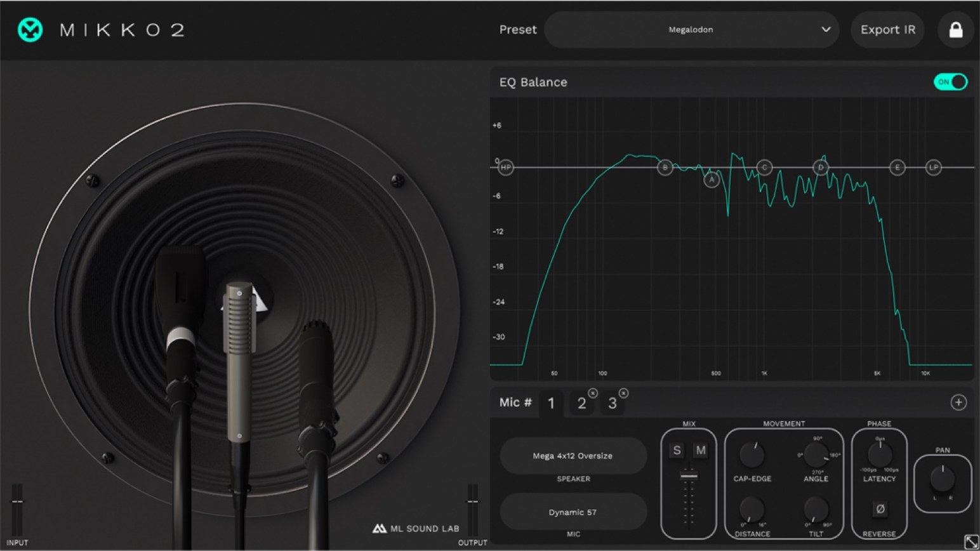Image resolution: width=980 pixels, height=551 pixels.
Task: Click the Cap-Edge knob
Action: click(x=752, y=455)
